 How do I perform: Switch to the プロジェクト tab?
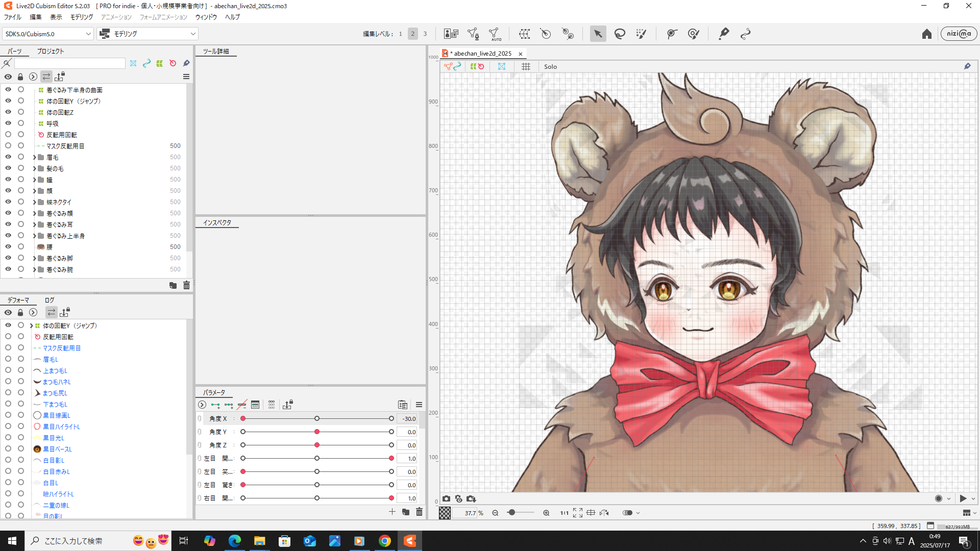pyautogui.click(x=50, y=51)
